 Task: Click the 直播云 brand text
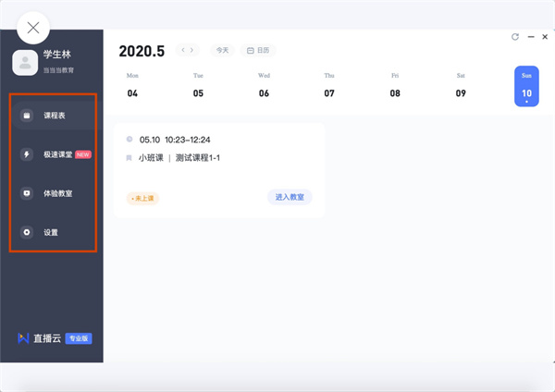[47, 338]
